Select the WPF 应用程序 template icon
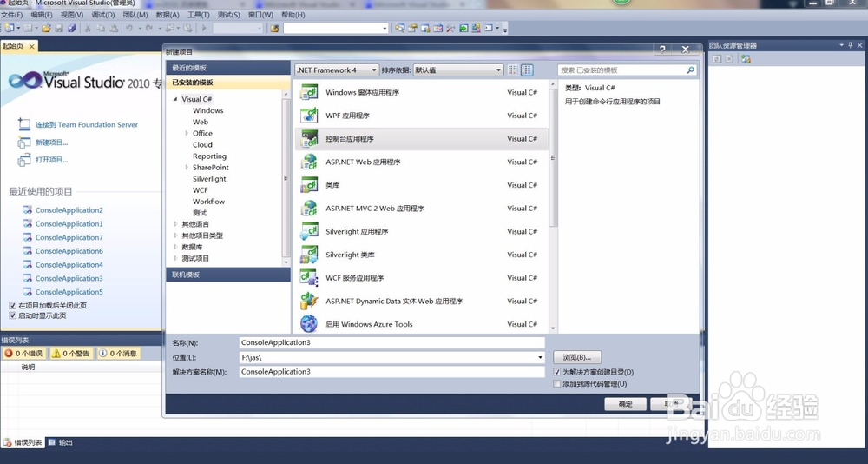The height and width of the screenshot is (464, 868). [x=309, y=116]
